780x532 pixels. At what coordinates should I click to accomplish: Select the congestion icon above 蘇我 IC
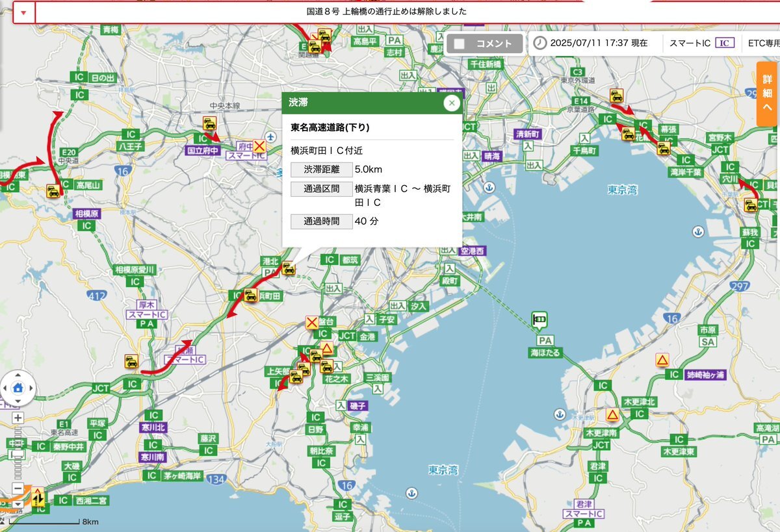click(x=751, y=205)
